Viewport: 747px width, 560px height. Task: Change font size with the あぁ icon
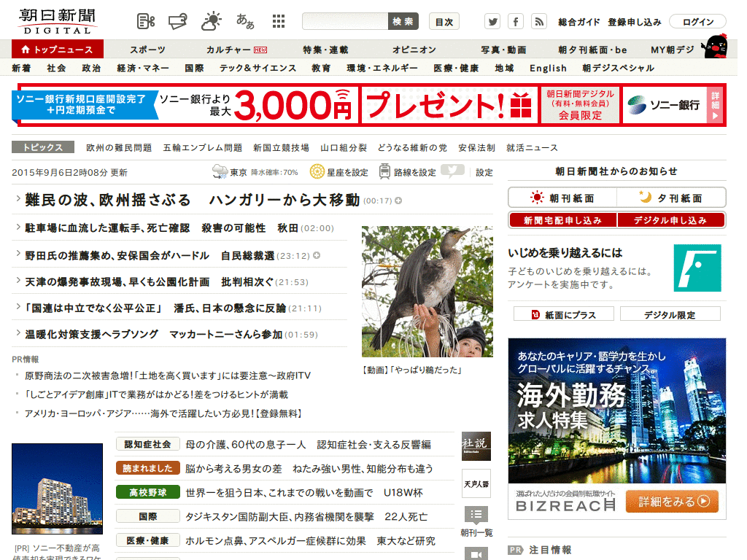245,21
